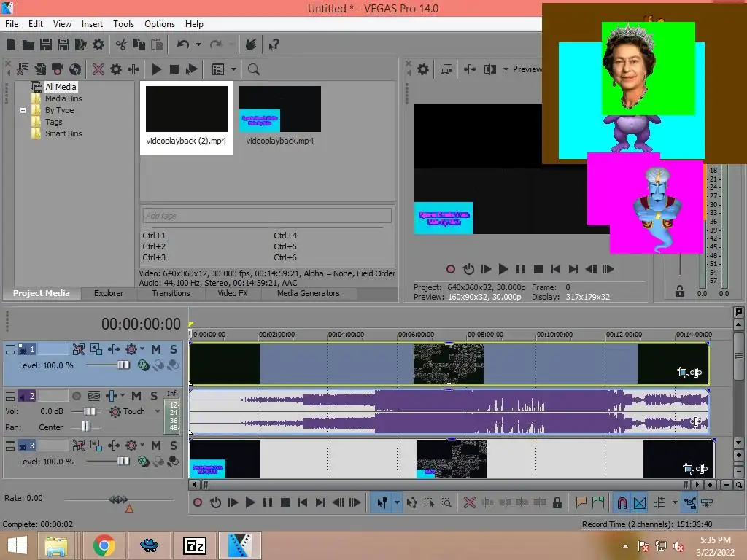Open Media Properties gear in Project Media toolbar

point(116,69)
